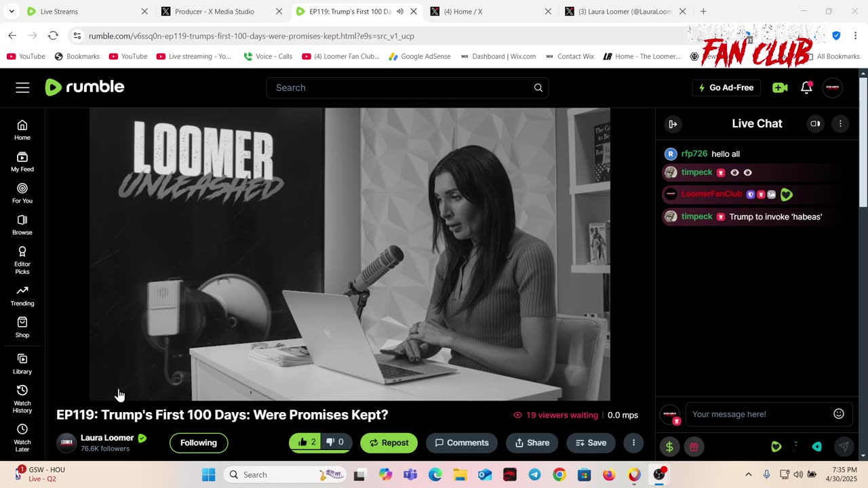Click the Repost button
This screenshot has width=868, height=488.
point(389,443)
